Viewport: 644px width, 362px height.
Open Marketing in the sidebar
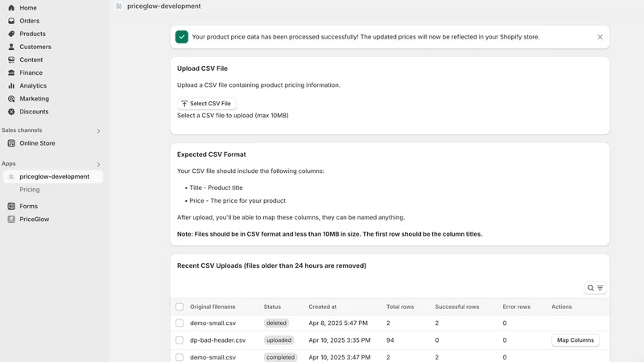[34, 98]
